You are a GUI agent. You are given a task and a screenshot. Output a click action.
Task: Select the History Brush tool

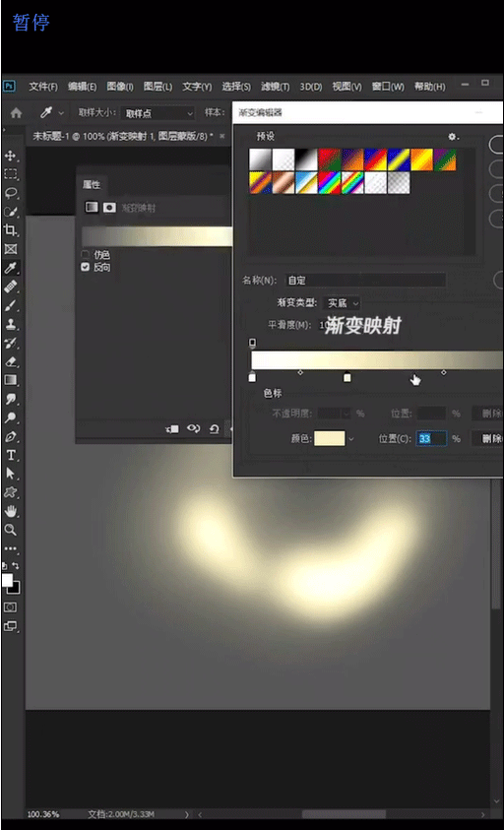pyautogui.click(x=10, y=343)
